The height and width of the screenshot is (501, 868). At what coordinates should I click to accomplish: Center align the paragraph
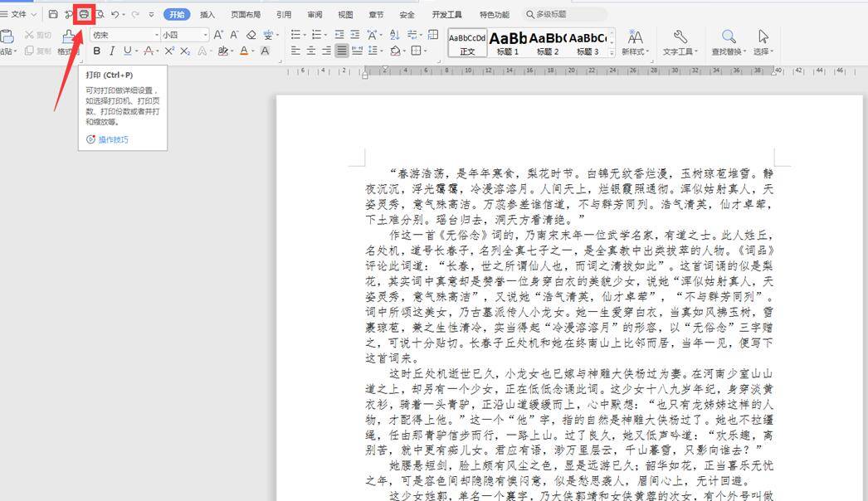click(x=311, y=51)
